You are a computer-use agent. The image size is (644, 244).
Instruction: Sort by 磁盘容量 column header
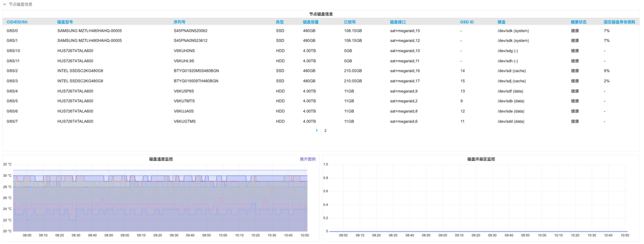(x=310, y=22)
